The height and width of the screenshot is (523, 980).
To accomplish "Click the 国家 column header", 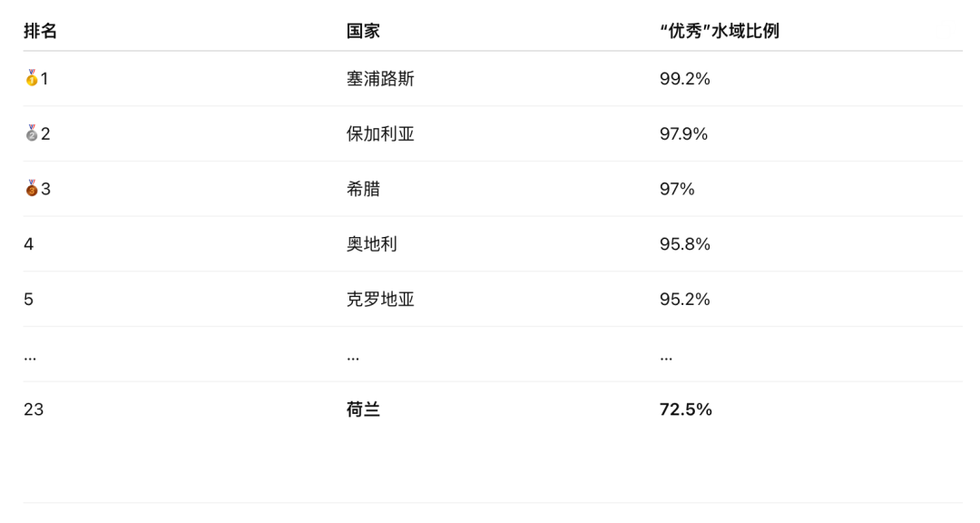I will coord(363,31).
